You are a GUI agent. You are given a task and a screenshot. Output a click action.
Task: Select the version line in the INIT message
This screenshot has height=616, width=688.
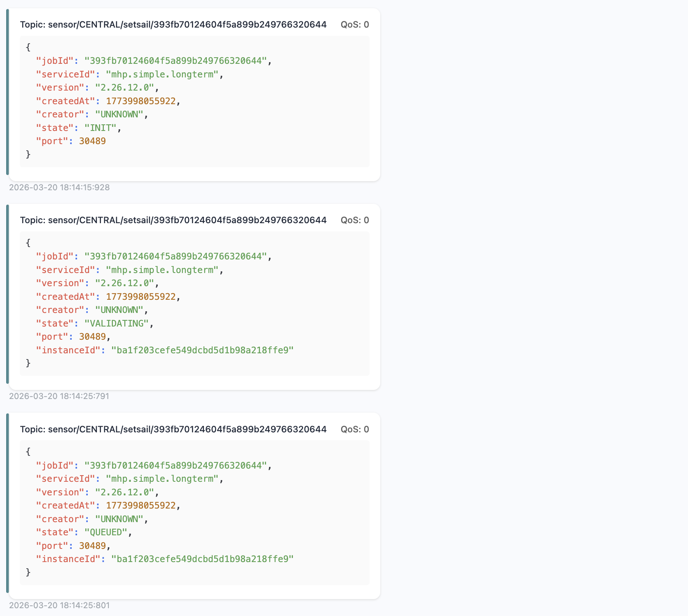tap(97, 88)
